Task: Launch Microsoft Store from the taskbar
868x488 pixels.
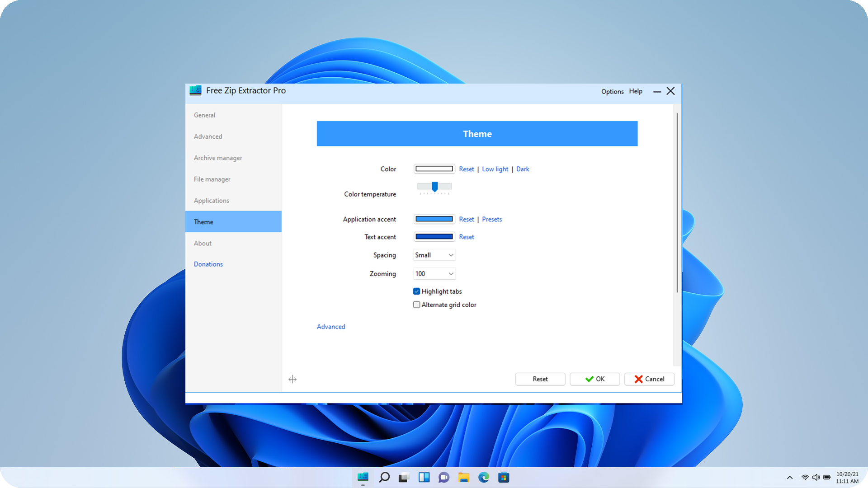Action: [504, 477]
